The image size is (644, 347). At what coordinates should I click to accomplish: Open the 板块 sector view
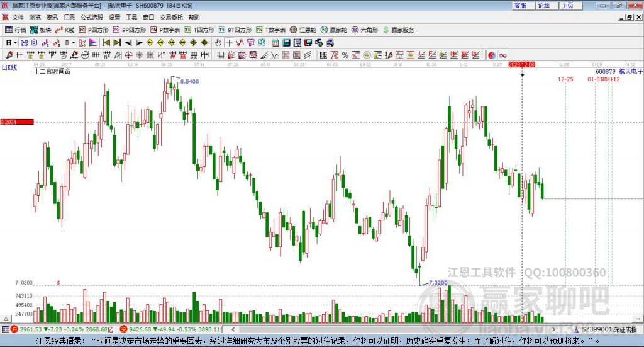click(40, 30)
